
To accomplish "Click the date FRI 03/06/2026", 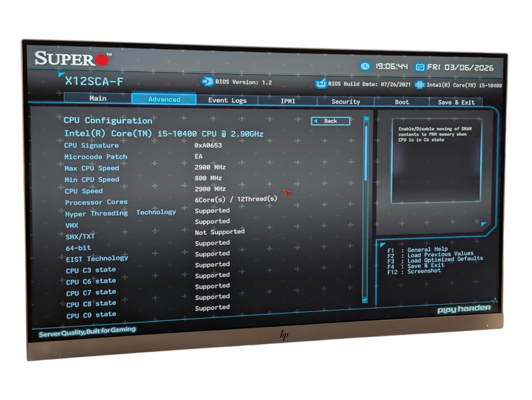I will pos(460,67).
